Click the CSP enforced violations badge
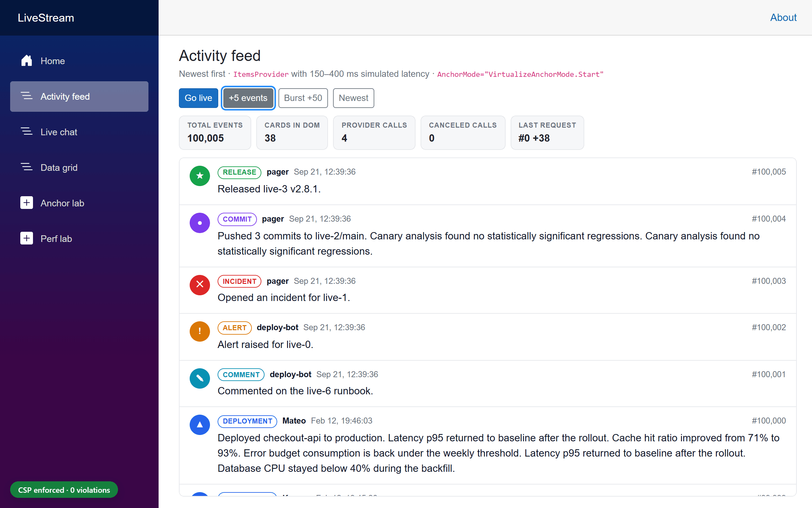This screenshot has height=508, width=812. [x=64, y=490]
